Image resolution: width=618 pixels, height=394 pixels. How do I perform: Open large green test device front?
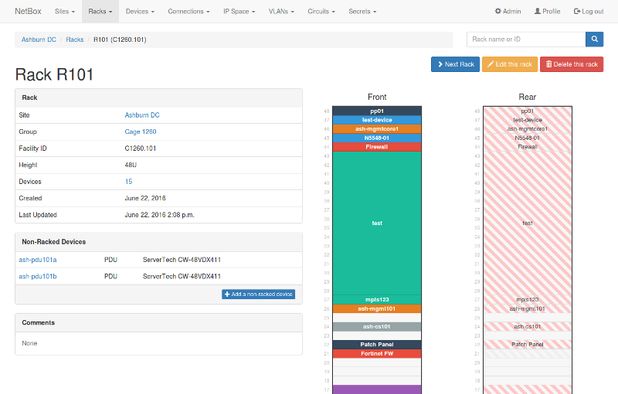click(377, 223)
